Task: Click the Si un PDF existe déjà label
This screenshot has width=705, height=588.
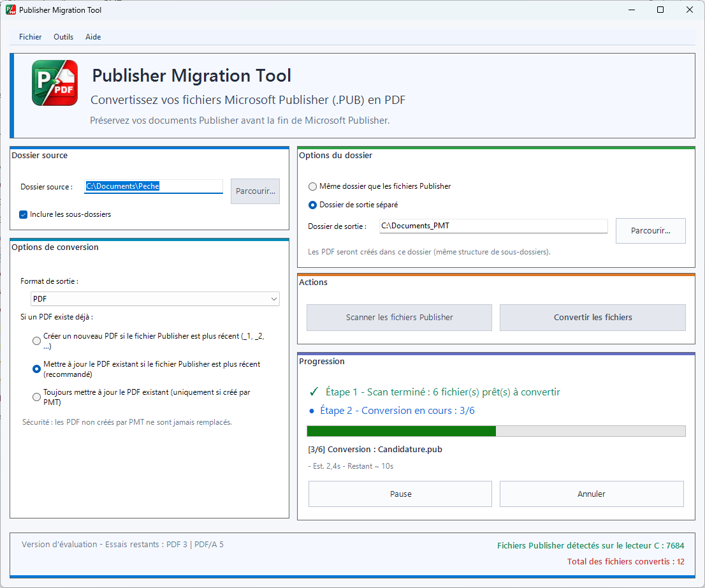Action: [57, 317]
